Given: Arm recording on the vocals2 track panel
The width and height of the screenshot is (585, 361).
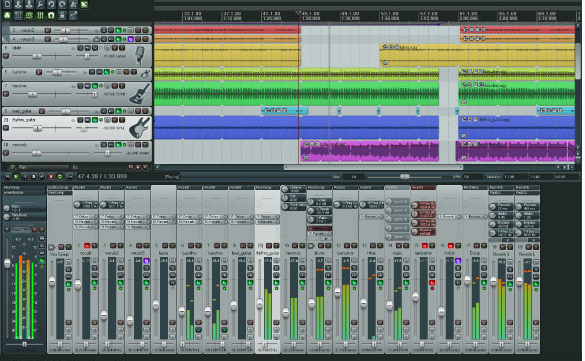Looking at the screenshot, I should (x=48, y=30).
